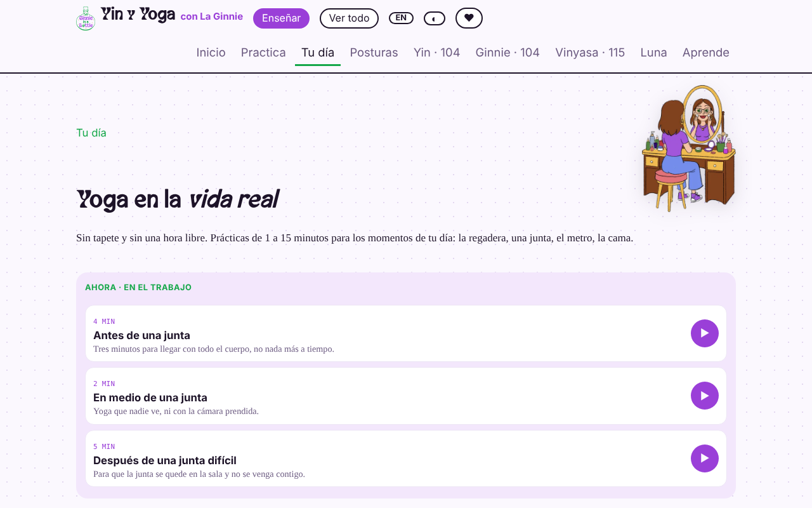Open the Antes de una junta card title
Screen dimensions: 812x508
click(141, 335)
